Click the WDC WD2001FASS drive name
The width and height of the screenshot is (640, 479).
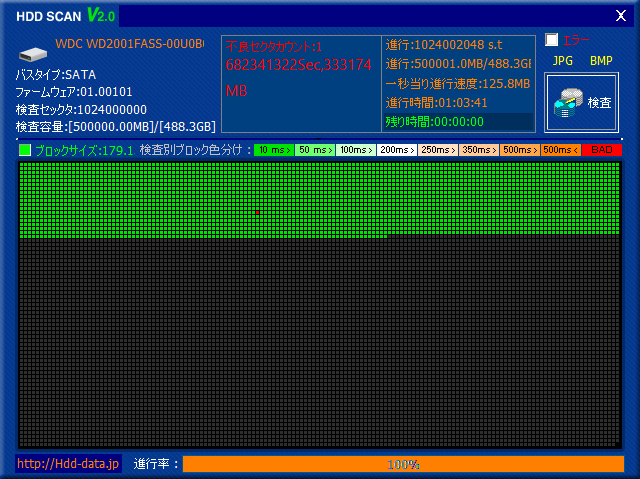click(130, 44)
